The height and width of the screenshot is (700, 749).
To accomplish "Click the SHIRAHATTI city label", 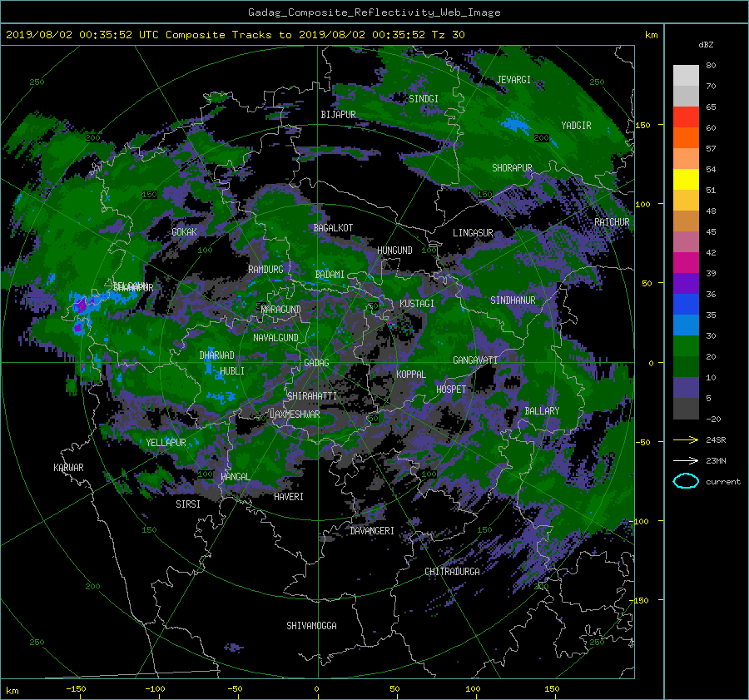I will pyautogui.click(x=312, y=395).
